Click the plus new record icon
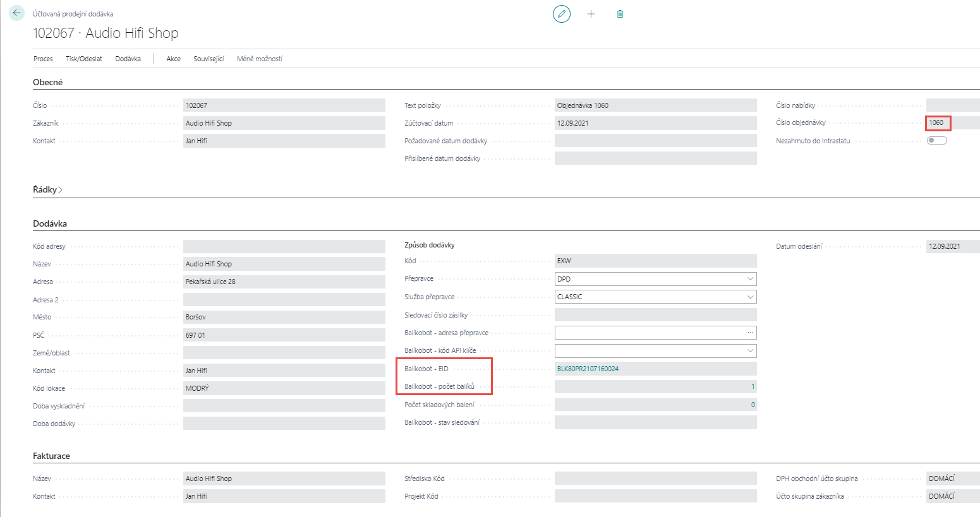The image size is (980, 517). [591, 14]
